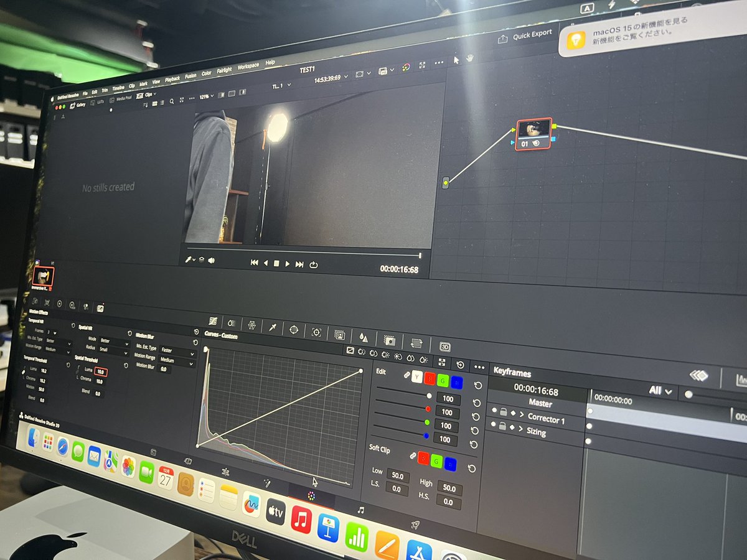This screenshot has height=560, width=747.
Task: Expand the Corrector 1 keyframe track
Action: pyautogui.click(x=521, y=414)
